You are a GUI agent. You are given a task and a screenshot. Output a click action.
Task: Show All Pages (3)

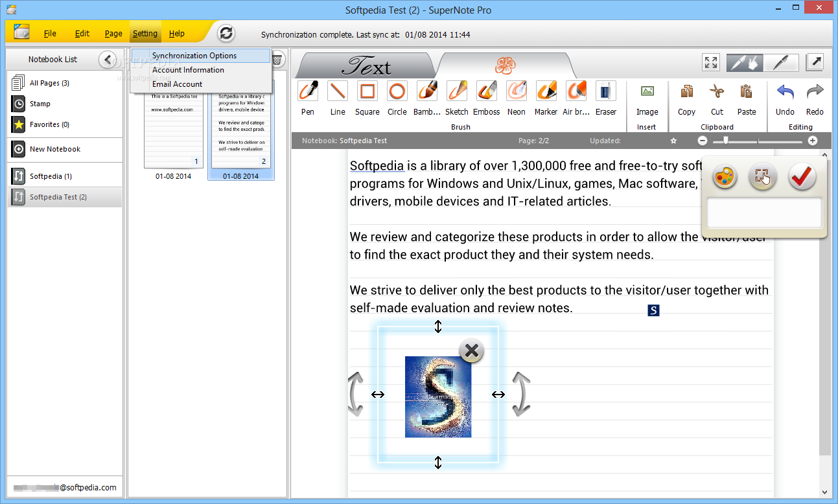tap(64, 83)
